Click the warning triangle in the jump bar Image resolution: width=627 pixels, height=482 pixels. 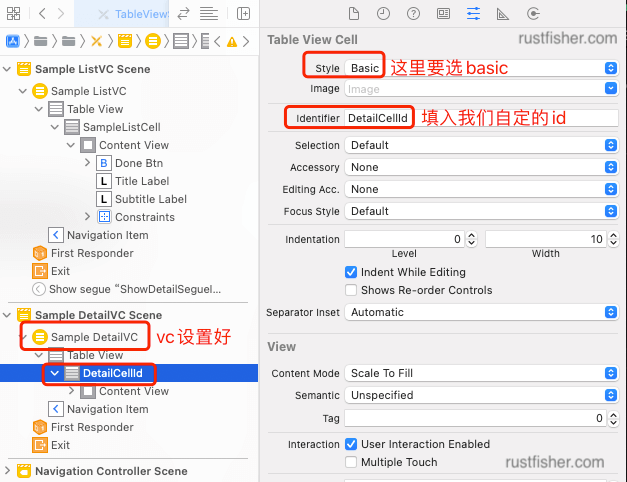coord(232,41)
